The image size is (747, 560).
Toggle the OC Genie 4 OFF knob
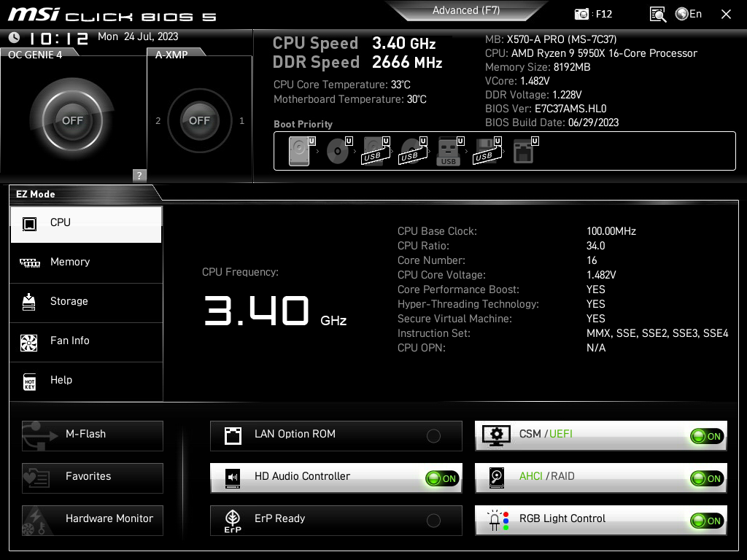(72, 120)
